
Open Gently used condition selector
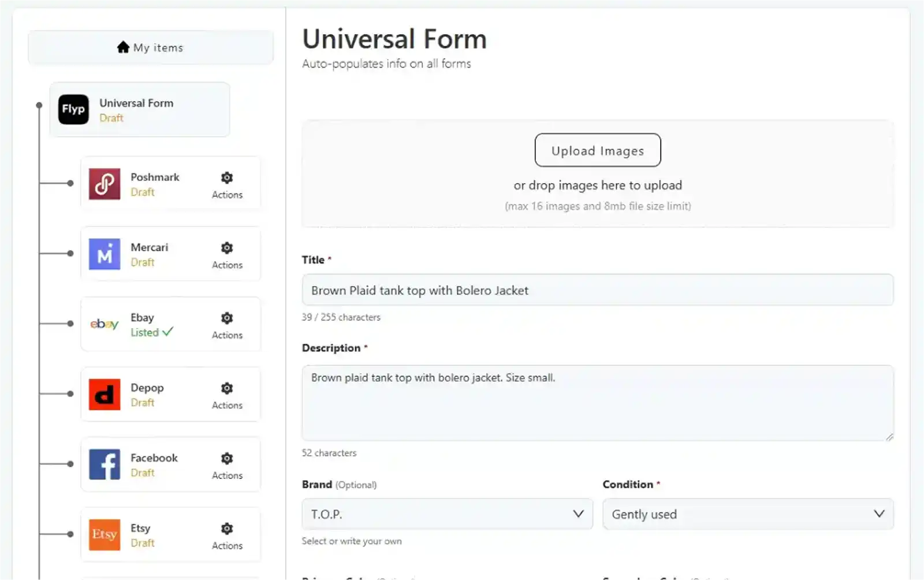[x=748, y=514]
